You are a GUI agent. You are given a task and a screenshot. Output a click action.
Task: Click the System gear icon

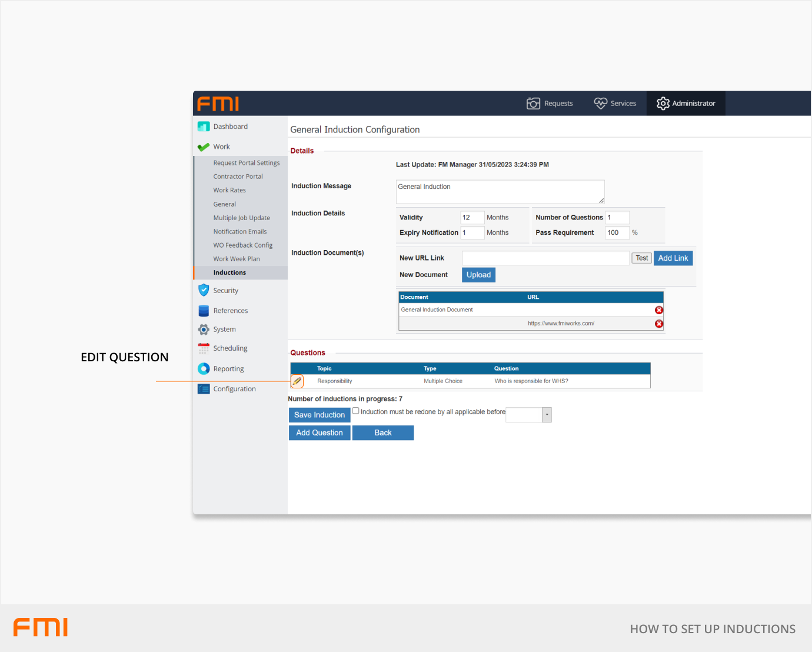click(204, 330)
